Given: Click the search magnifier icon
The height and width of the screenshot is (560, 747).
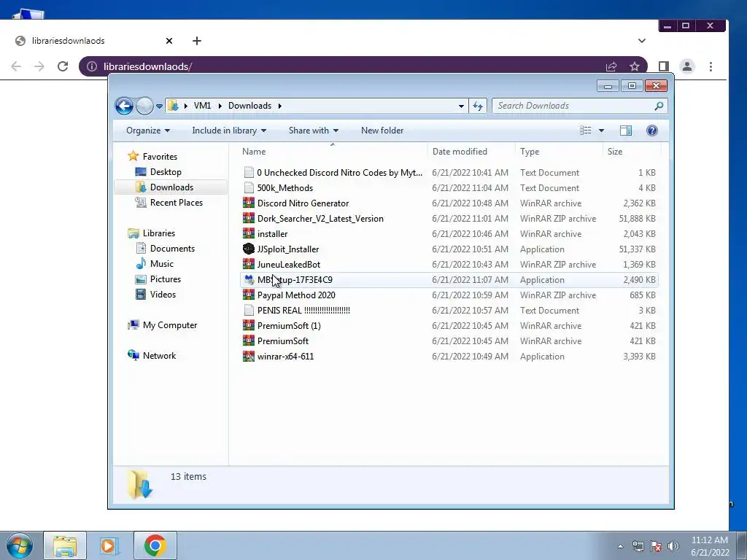Looking at the screenshot, I should pyautogui.click(x=659, y=106).
